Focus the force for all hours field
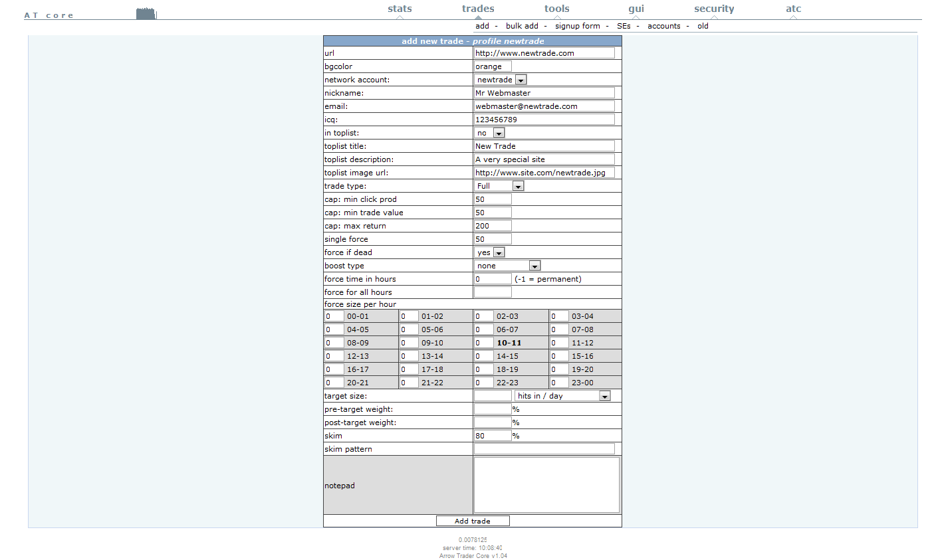The height and width of the screenshot is (560, 946). 493,292
